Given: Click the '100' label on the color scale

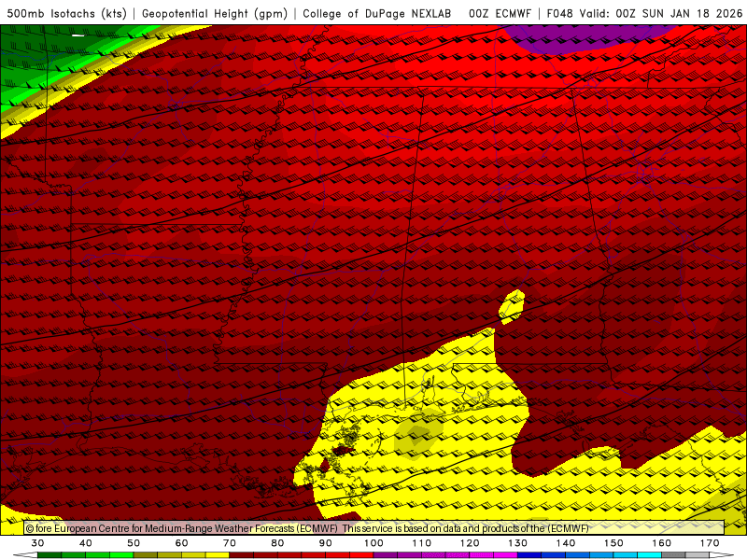Looking at the screenshot, I should 373,543.
